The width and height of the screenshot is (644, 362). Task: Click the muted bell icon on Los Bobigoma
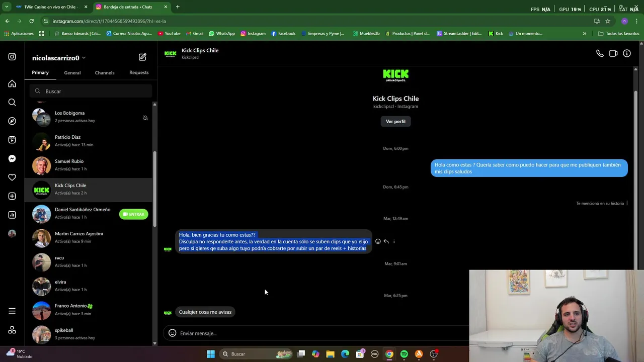coord(145,118)
